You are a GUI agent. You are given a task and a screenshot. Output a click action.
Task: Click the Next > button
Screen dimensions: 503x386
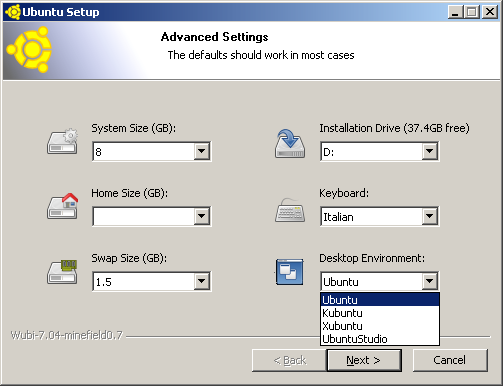click(x=364, y=360)
